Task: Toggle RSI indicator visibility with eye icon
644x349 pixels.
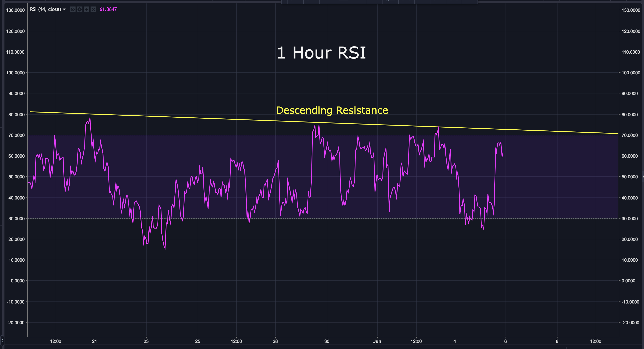Action: point(72,10)
